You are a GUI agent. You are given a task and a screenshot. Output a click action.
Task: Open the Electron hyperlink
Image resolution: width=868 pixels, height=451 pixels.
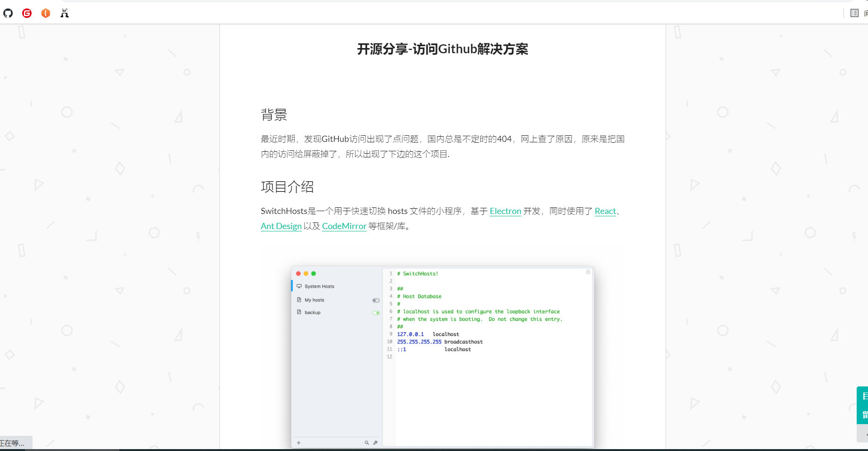[505, 211]
